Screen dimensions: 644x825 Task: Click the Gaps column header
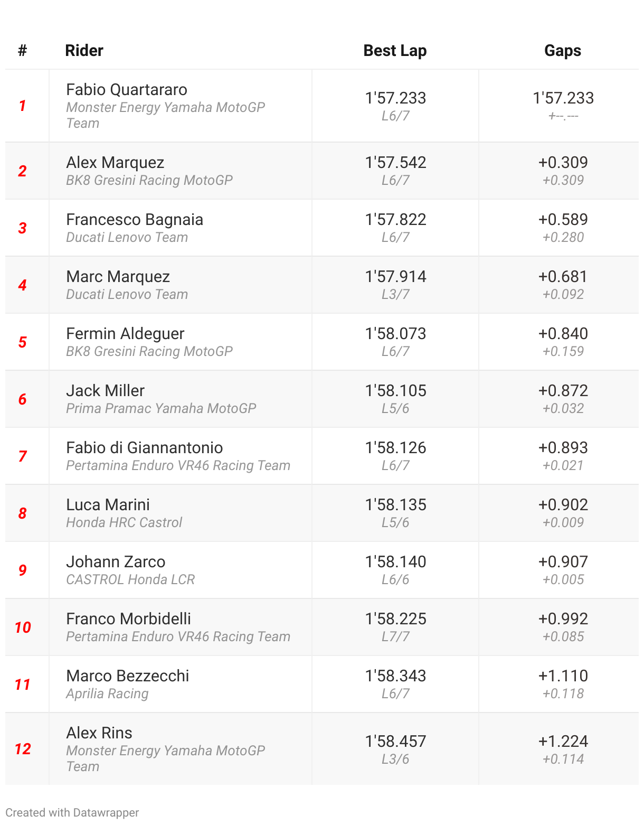[562, 51]
